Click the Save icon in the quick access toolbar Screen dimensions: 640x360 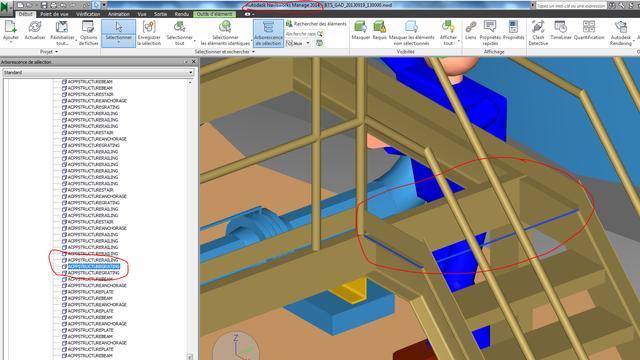44,5
